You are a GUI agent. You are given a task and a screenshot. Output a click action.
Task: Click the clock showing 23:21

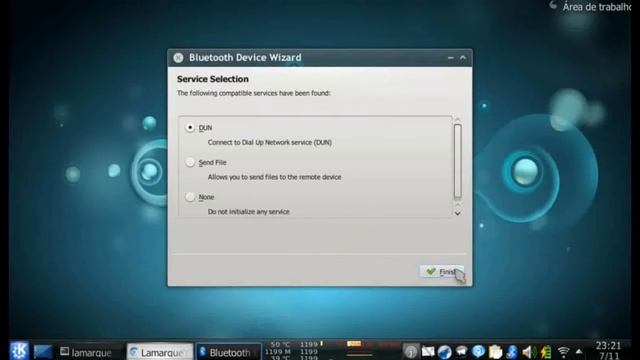pos(608,346)
